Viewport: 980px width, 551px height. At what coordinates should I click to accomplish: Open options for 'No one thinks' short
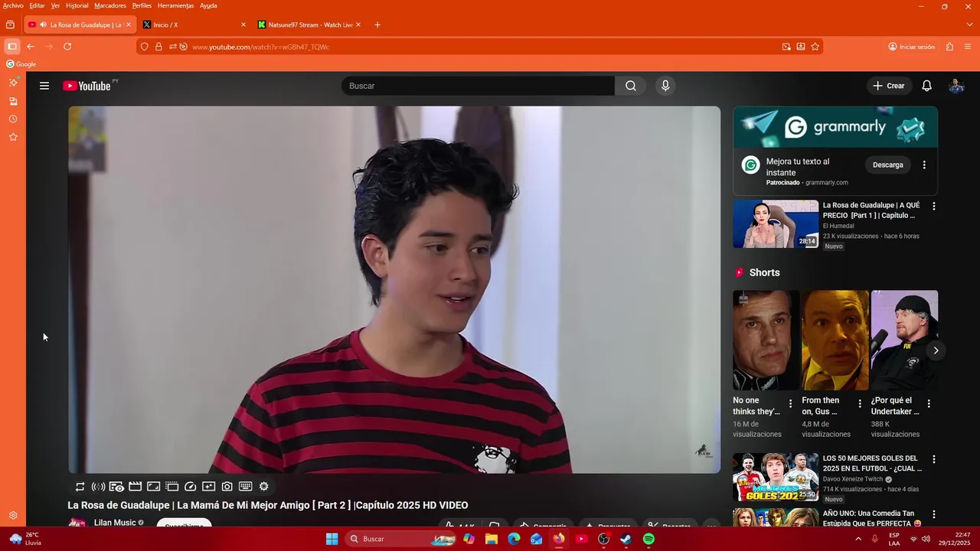(791, 403)
